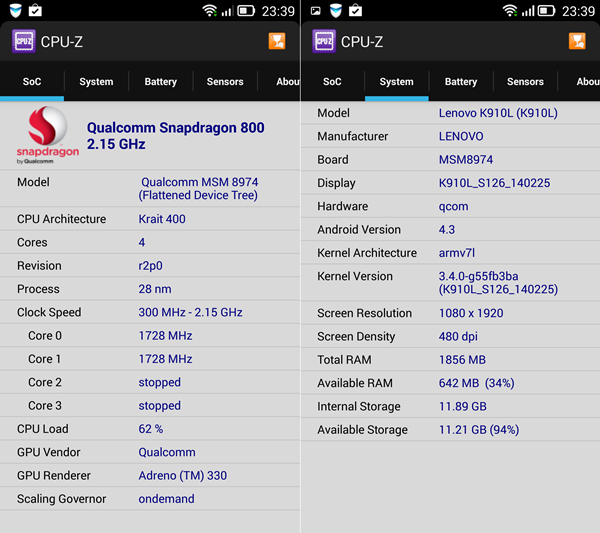
Task: Tap battery status icon in left screen
Action: point(246,11)
